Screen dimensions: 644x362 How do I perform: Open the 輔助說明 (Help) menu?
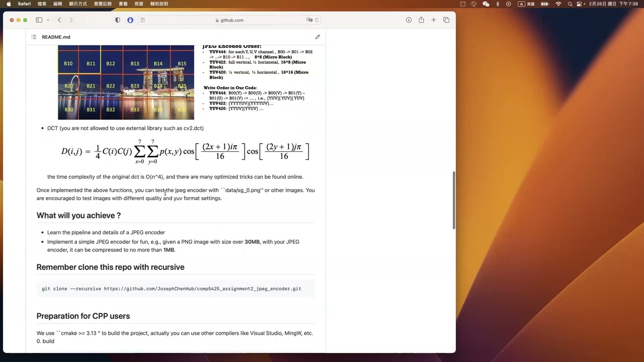(x=159, y=4)
